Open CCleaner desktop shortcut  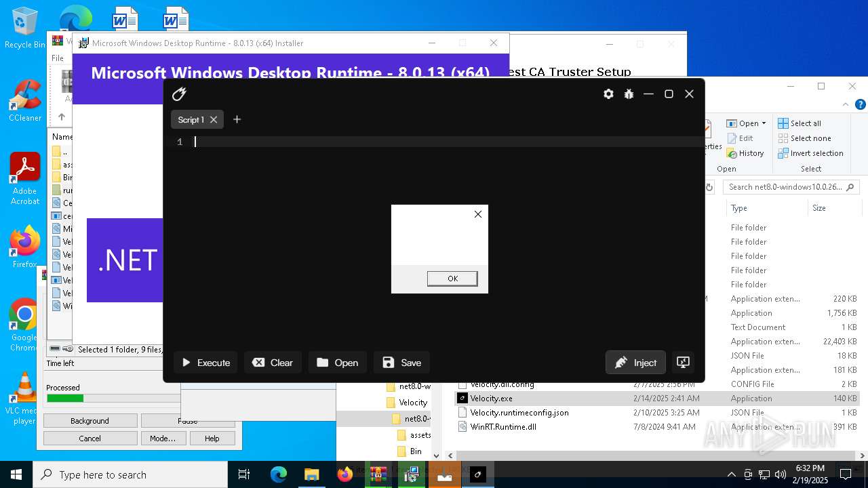(x=24, y=101)
